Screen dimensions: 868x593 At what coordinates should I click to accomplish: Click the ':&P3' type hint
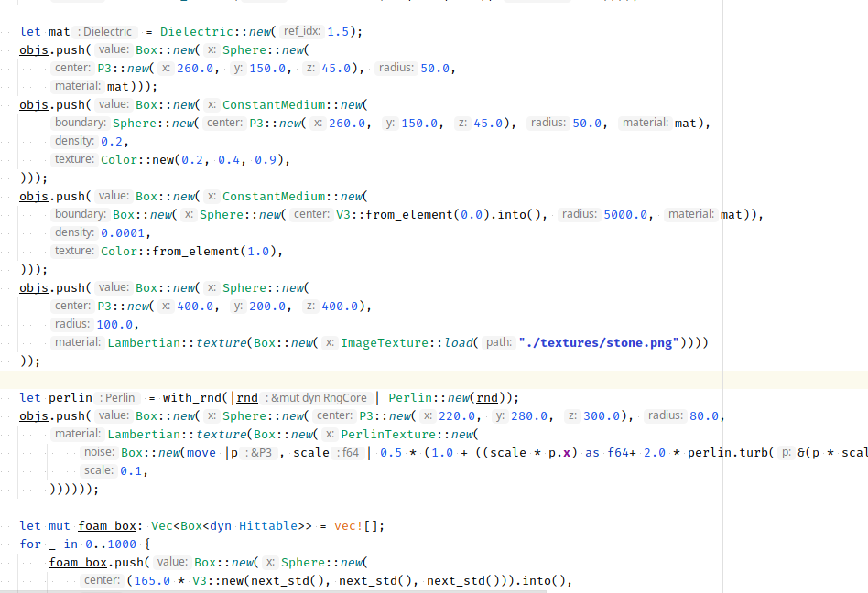tap(258, 453)
